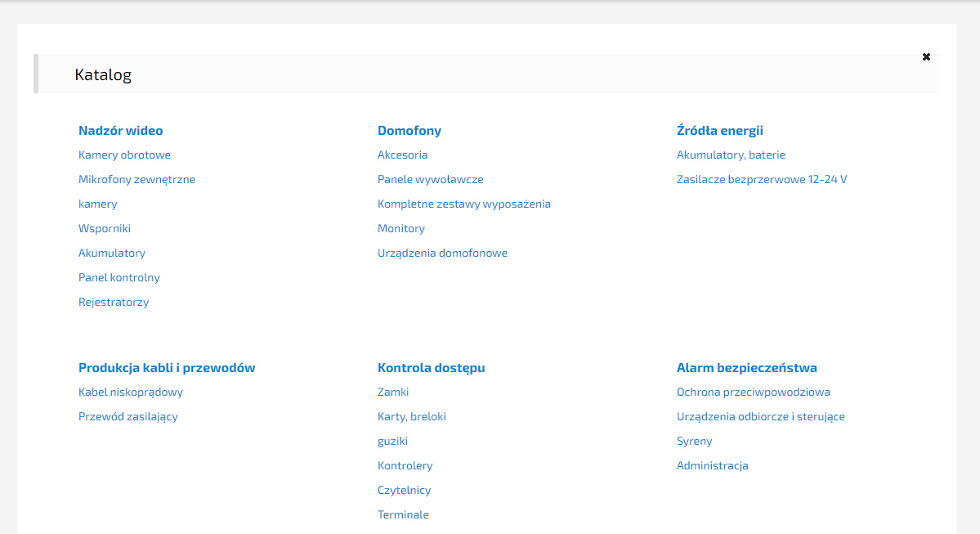Select Monitory under Domofony
The width and height of the screenshot is (980, 534).
[x=401, y=229]
